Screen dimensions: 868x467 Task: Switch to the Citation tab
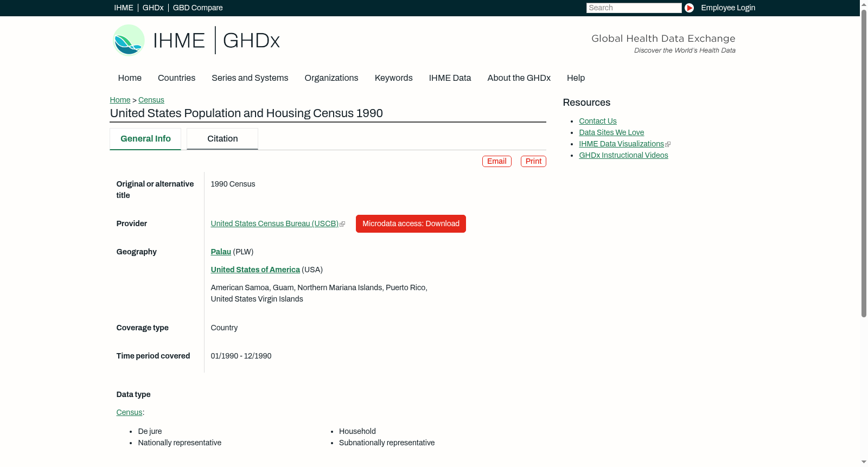tap(222, 139)
